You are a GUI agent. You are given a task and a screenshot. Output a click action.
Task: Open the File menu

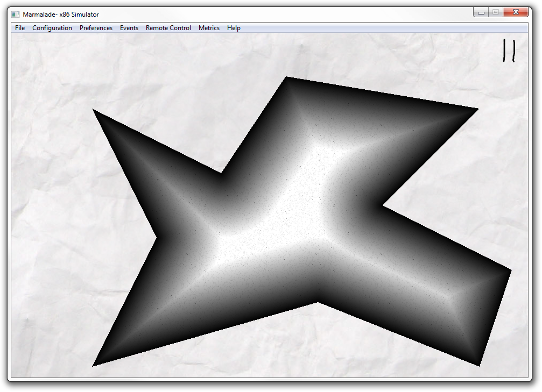(20, 28)
